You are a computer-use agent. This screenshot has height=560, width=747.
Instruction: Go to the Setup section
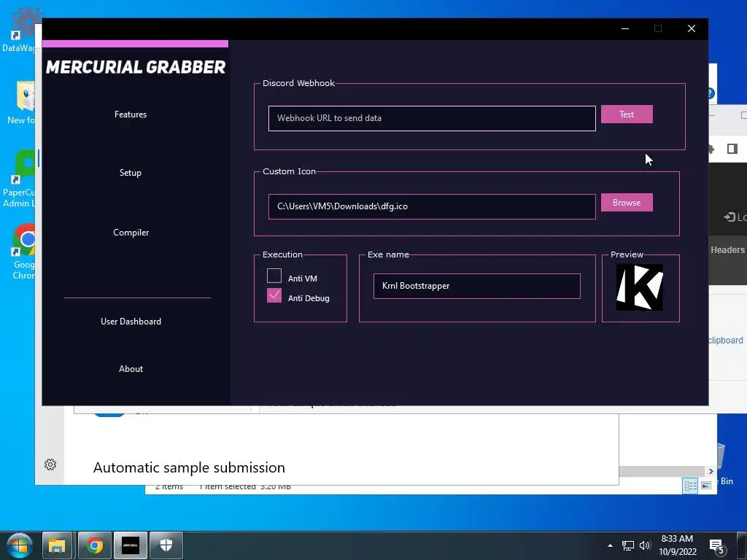point(131,173)
